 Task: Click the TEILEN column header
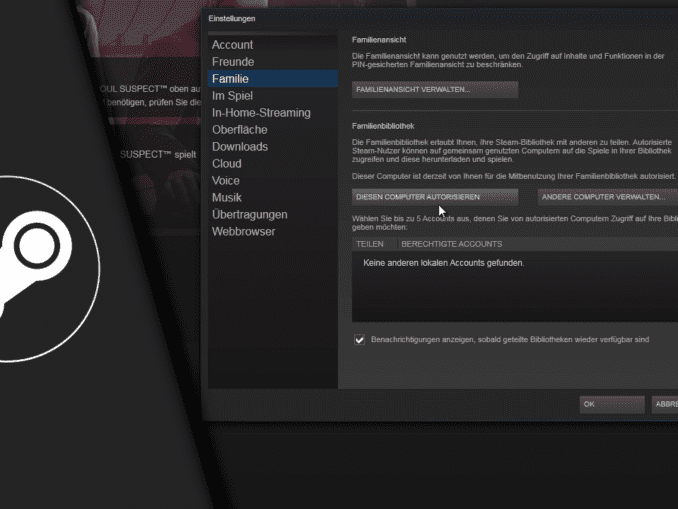[x=374, y=244]
